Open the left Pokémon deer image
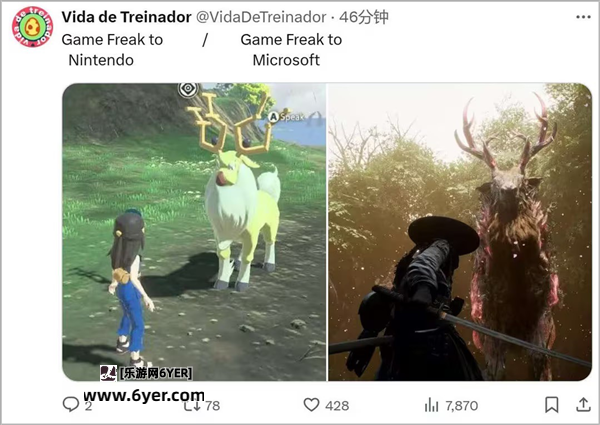600x425 pixels. pos(194,232)
